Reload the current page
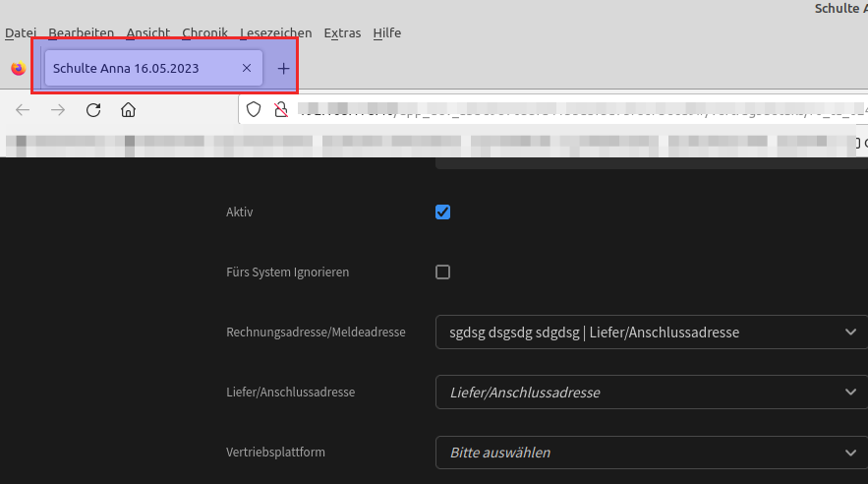Viewport: 868px width, 484px height. click(x=93, y=110)
